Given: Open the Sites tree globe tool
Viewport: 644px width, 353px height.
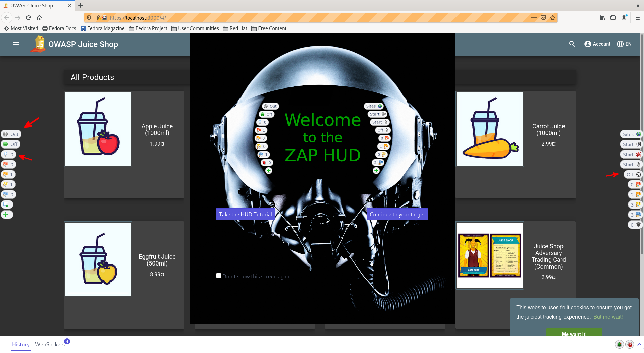Looking at the screenshot, I should tap(631, 134).
